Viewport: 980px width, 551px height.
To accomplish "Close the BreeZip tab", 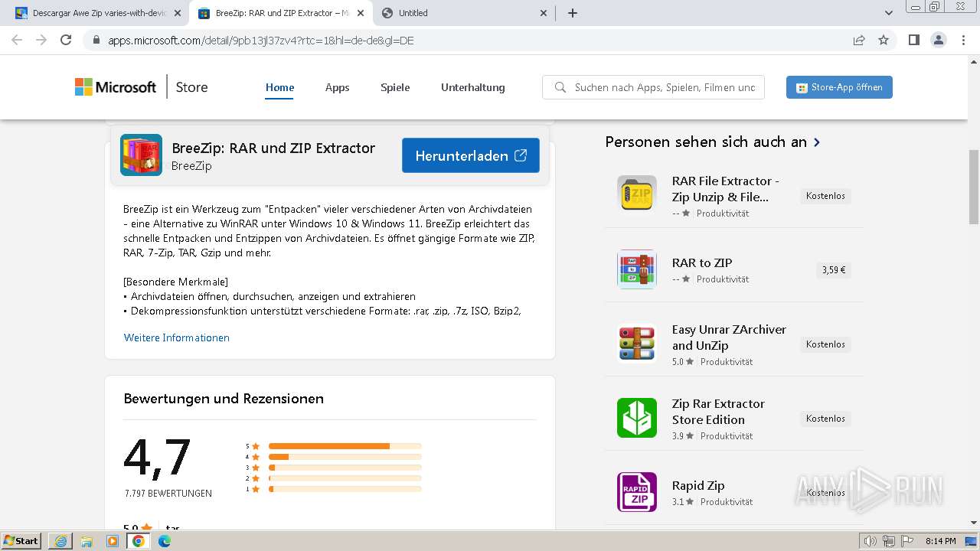I will pyautogui.click(x=361, y=13).
